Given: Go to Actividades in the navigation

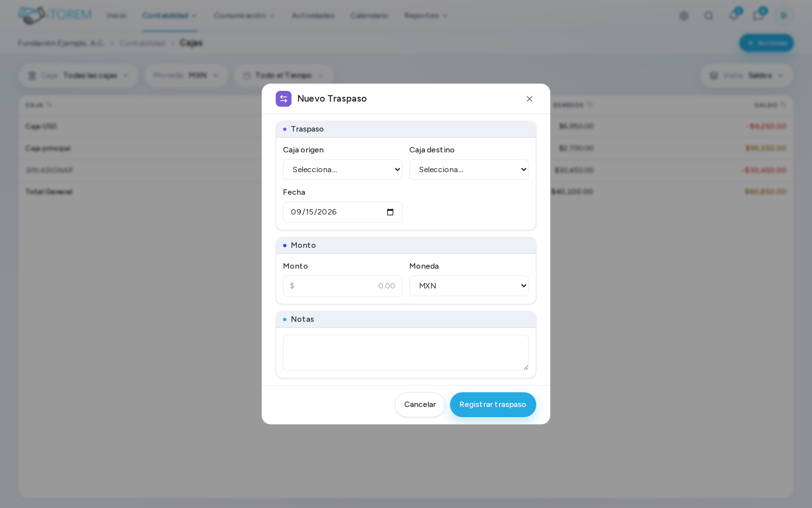Looking at the screenshot, I should (313, 16).
